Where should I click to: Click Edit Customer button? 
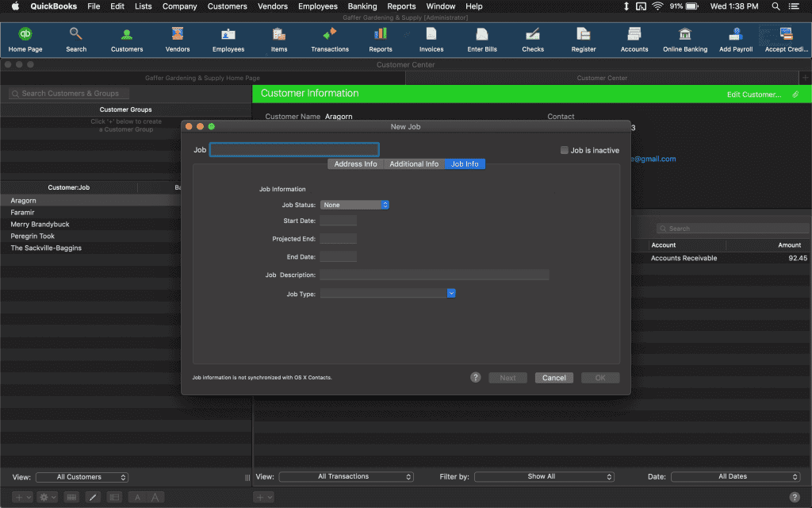point(754,94)
